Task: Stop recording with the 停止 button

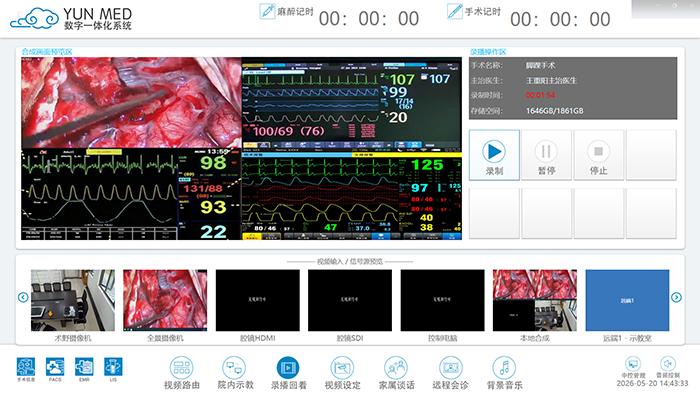Action: tap(599, 155)
